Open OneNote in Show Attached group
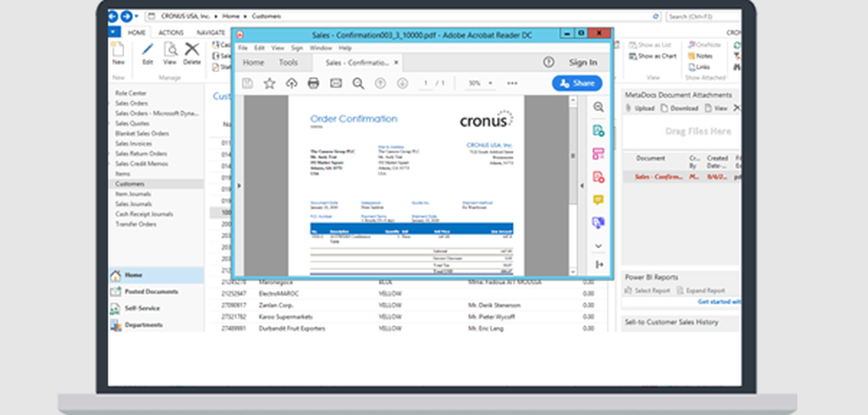This screenshot has height=415, width=868. pos(704,45)
